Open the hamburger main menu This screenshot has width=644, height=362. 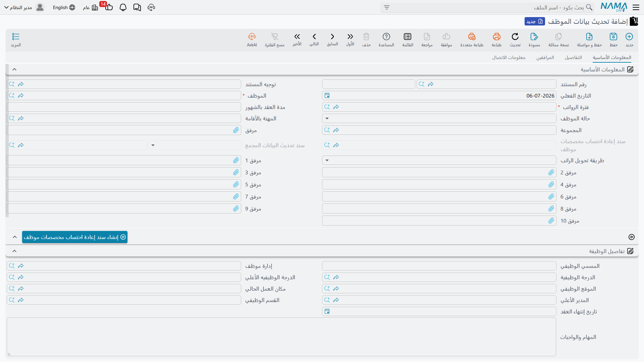pos(636,7)
